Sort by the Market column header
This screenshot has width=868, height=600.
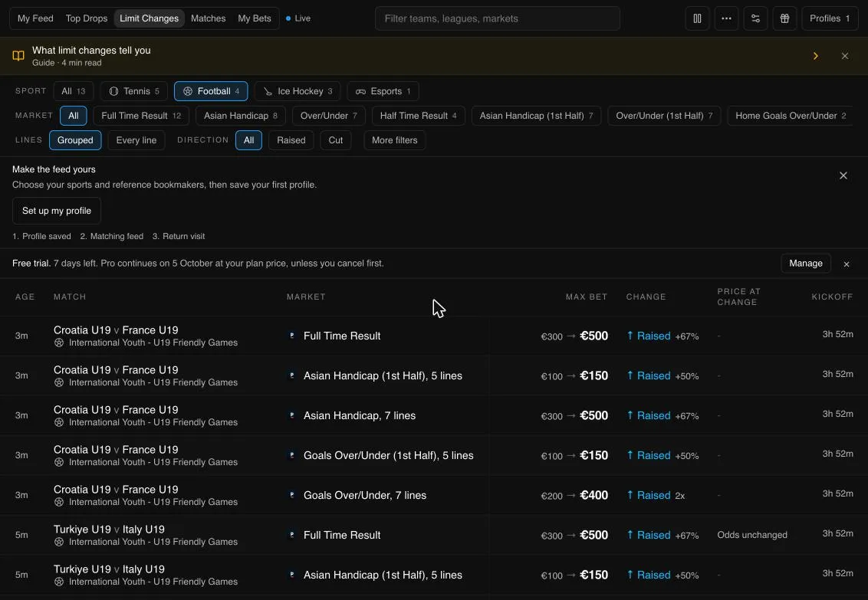click(x=306, y=297)
